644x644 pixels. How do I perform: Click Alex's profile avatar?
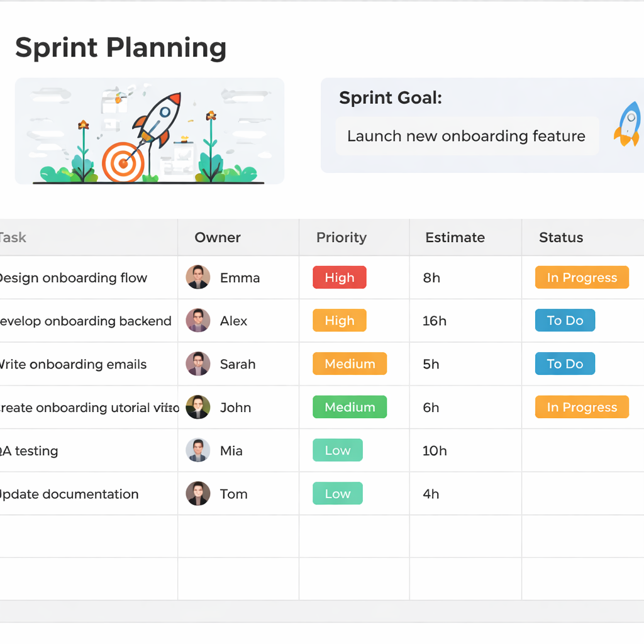click(198, 321)
